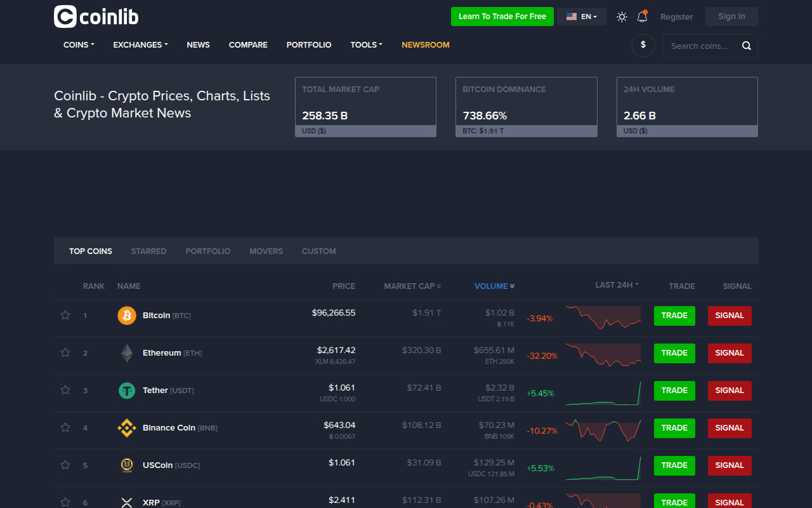Switch to the PORTFOLIO tab
The width and height of the screenshot is (812, 508).
pyautogui.click(x=208, y=251)
